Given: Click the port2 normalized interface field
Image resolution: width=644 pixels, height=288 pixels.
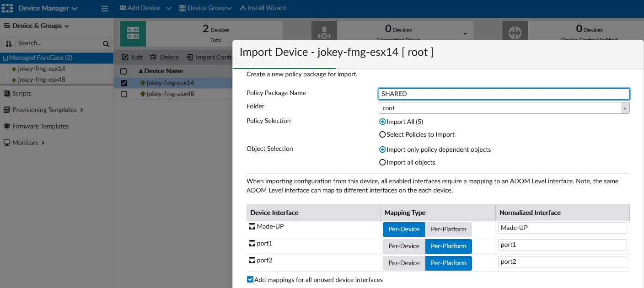Looking at the screenshot, I should click(562, 261).
